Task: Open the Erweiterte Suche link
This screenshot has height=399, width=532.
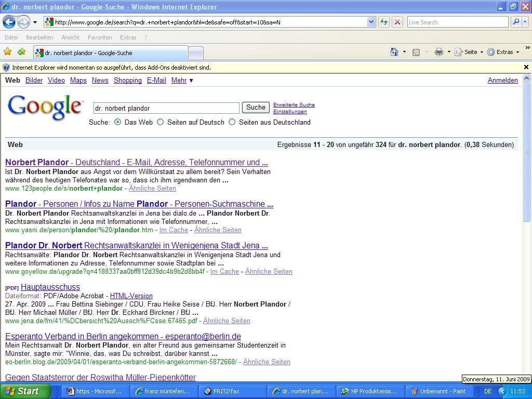Action: [x=294, y=105]
